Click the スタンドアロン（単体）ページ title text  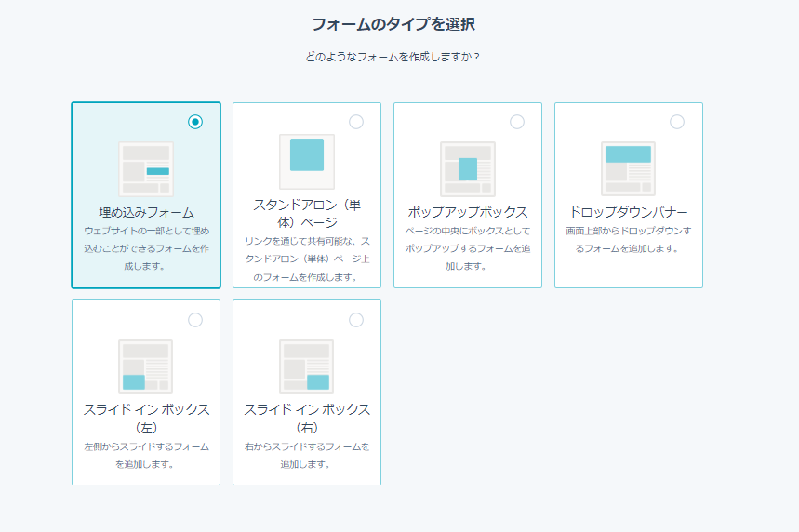(x=307, y=214)
